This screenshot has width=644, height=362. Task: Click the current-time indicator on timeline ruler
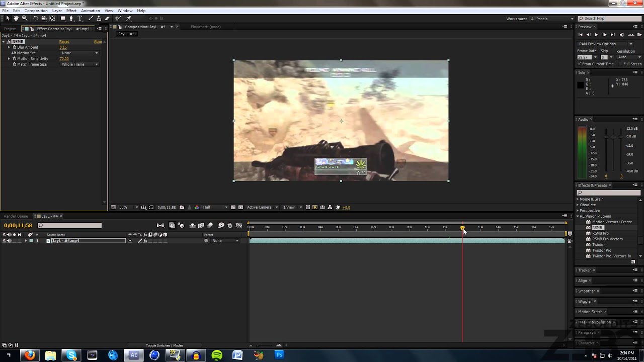[x=462, y=228]
